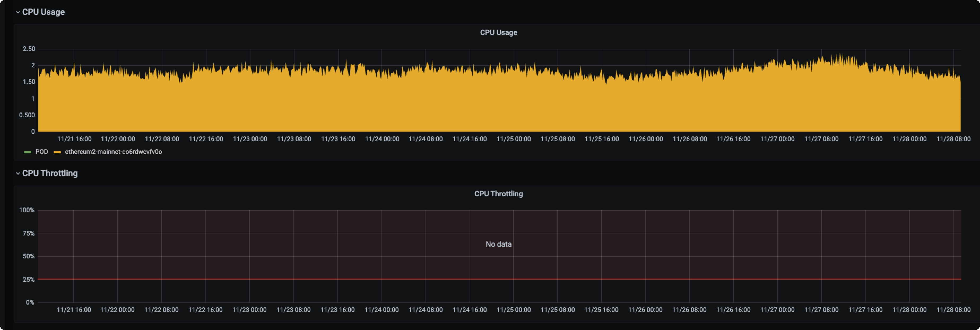
Task: Open the CPU Usage panel title menu
Action: tap(498, 32)
